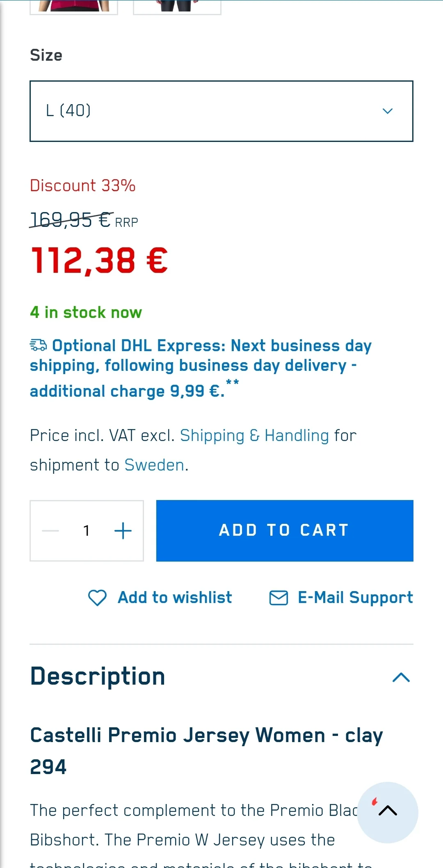Decrease quantity with the minus icon
The image size is (443, 868).
(50, 531)
